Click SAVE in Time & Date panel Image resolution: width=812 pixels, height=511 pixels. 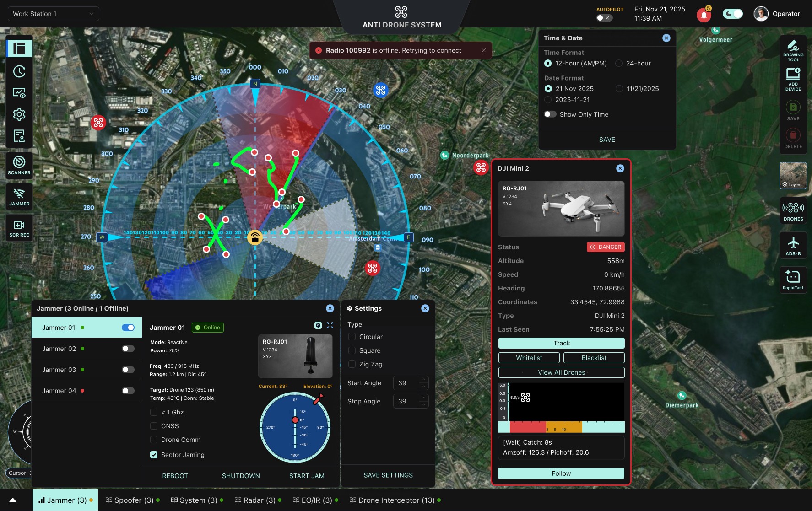pyautogui.click(x=607, y=140)
